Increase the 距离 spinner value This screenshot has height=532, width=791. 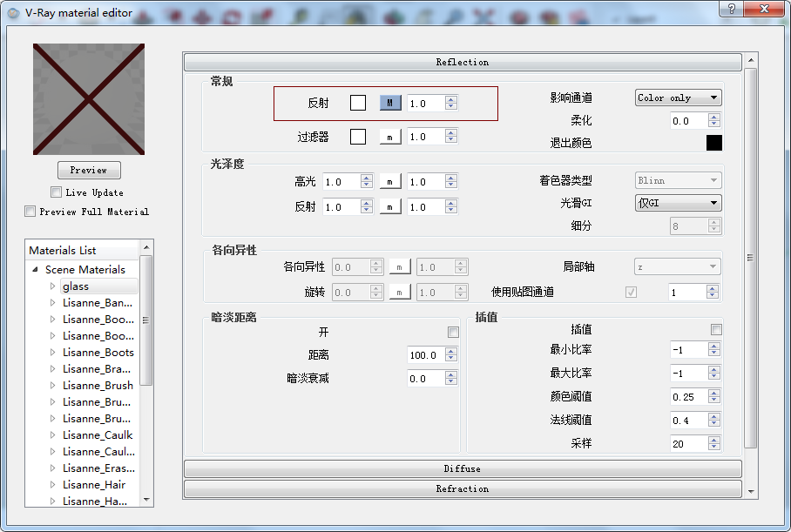point(450,351)
